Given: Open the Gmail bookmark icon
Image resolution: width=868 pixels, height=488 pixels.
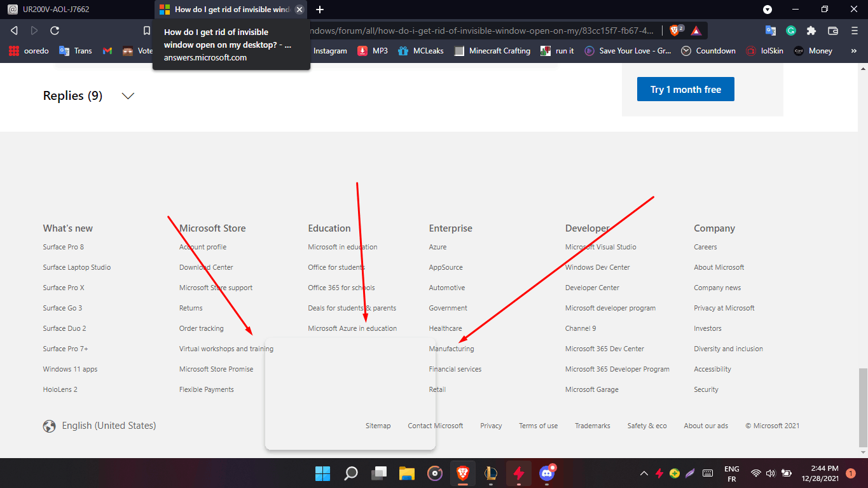Looking at the screenshot, I should [107, 51].
